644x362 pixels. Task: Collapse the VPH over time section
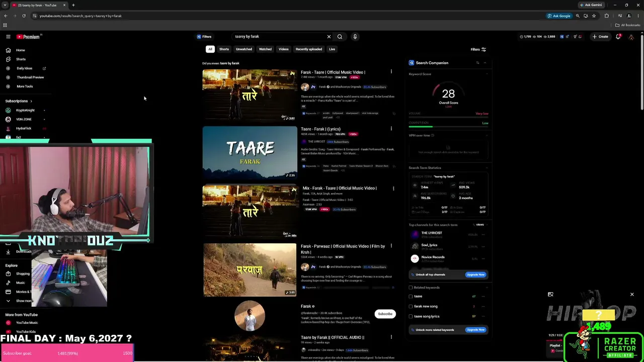(487, 135)
